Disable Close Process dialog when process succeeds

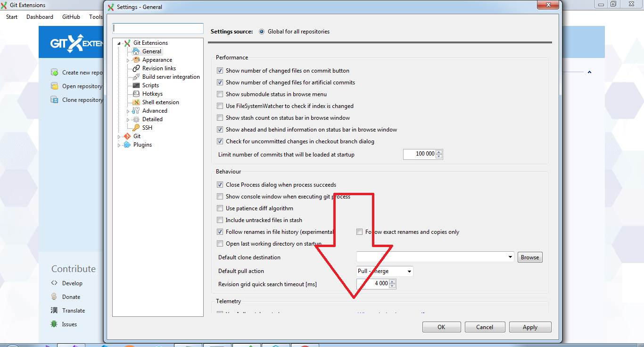click(x=220, y=184)
